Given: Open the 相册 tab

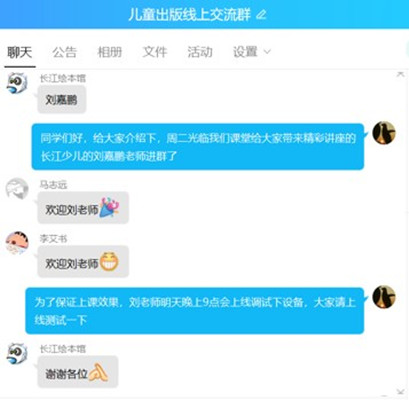Looking at the screenshot, I should pyautogui.click(x=109, y=52).
